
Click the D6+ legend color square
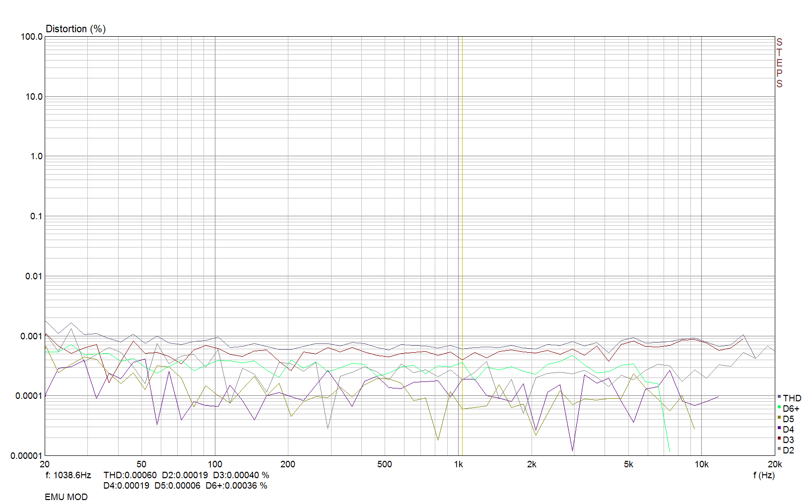pyautogui.click(x=779, y=407)
